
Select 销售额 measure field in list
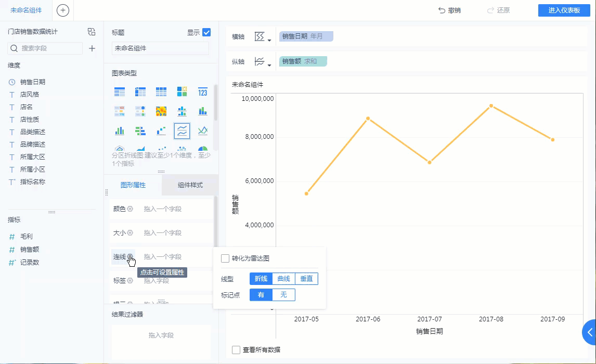point(30,249)
